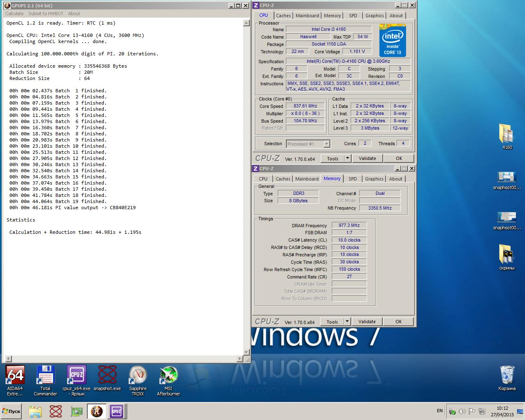Click Tools button in upper CPU-Z window
525x420 pixels.
(333, 158)
